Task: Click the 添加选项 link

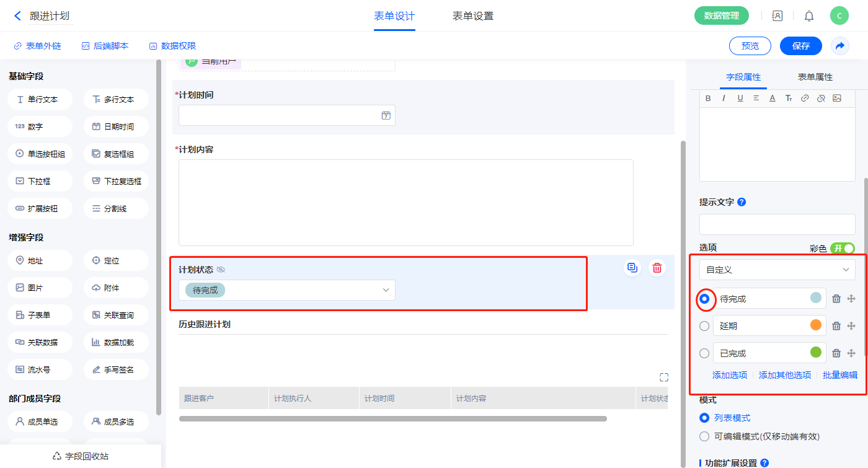Action: [729, 375]
